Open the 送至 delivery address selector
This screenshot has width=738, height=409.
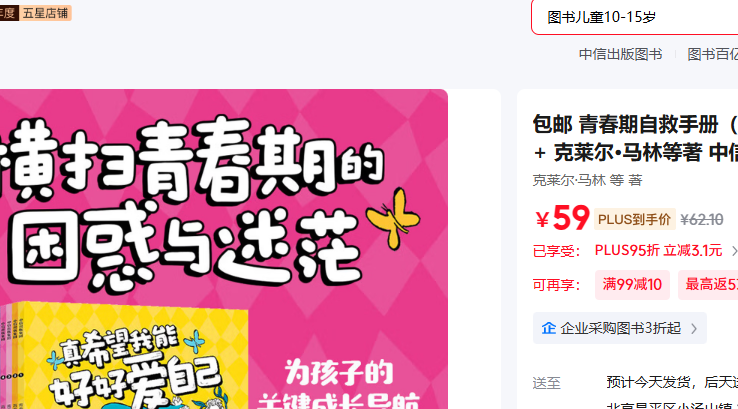pos(546,383)
